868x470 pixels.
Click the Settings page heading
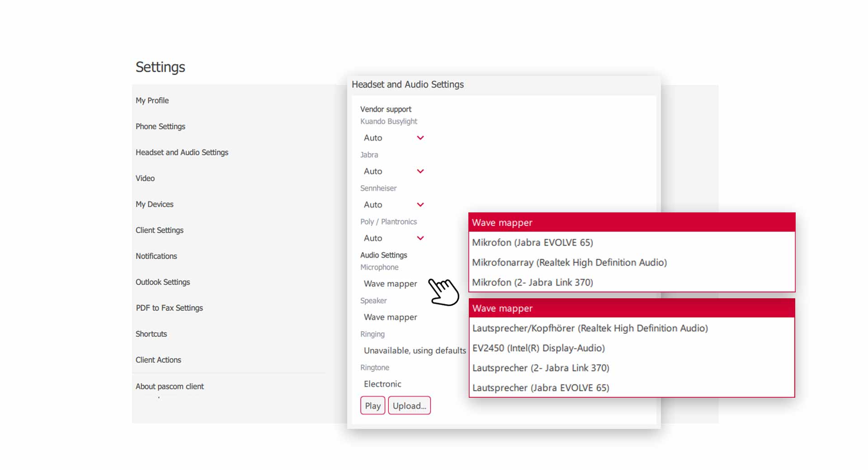tap(160, 67)
